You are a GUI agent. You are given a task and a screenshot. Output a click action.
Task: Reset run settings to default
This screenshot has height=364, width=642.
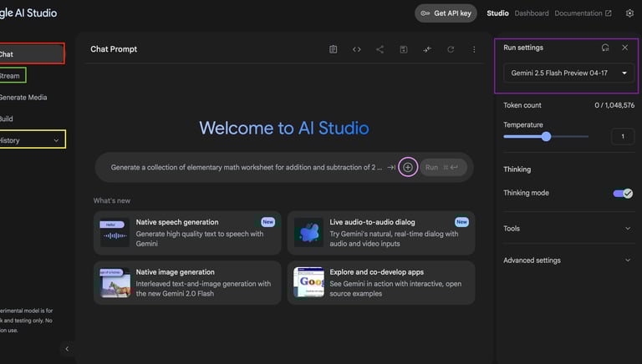pos(605,48)
